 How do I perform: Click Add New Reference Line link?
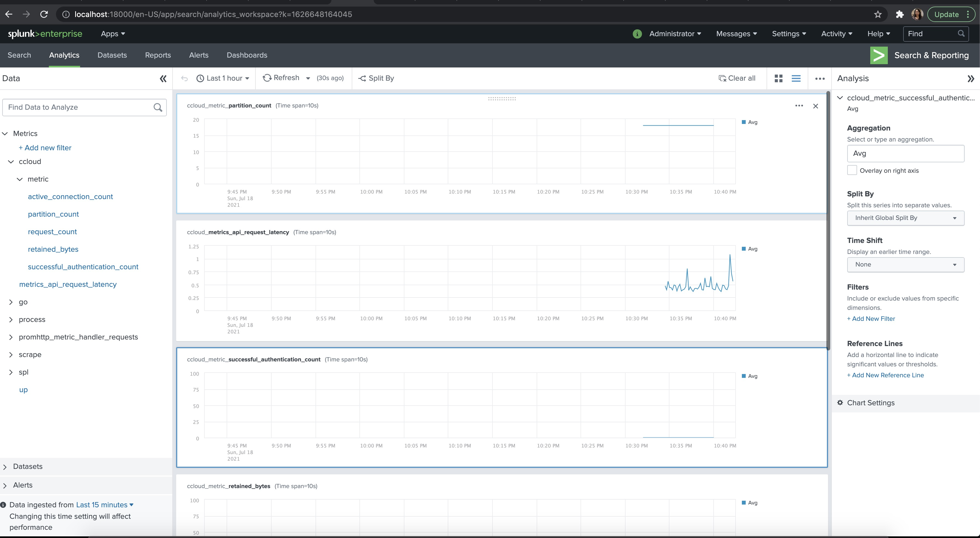tap(885, 375)
